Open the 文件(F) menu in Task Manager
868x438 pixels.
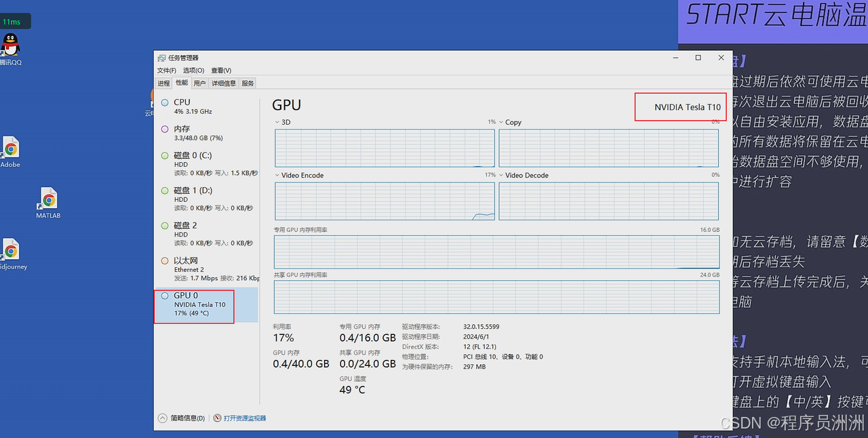pos(166,71)
